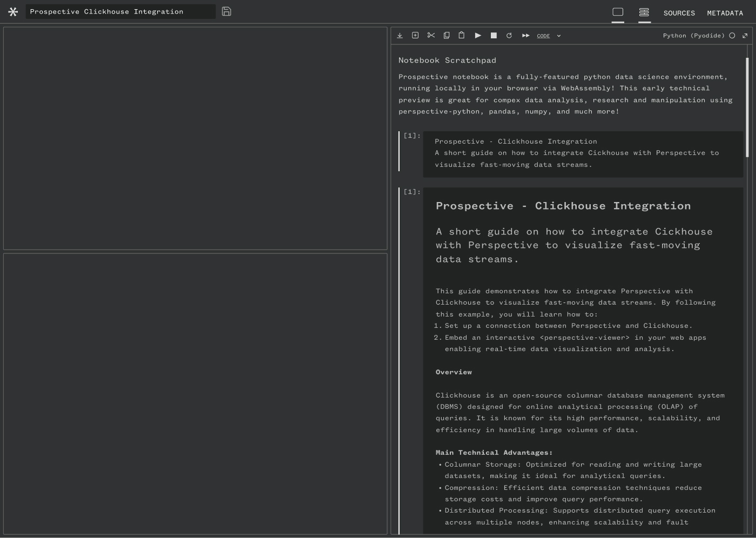This screenshot has height=538, width=756.
Task: Click the rendered Prospective - Clickhouse Integration heading
Action: 563,206
